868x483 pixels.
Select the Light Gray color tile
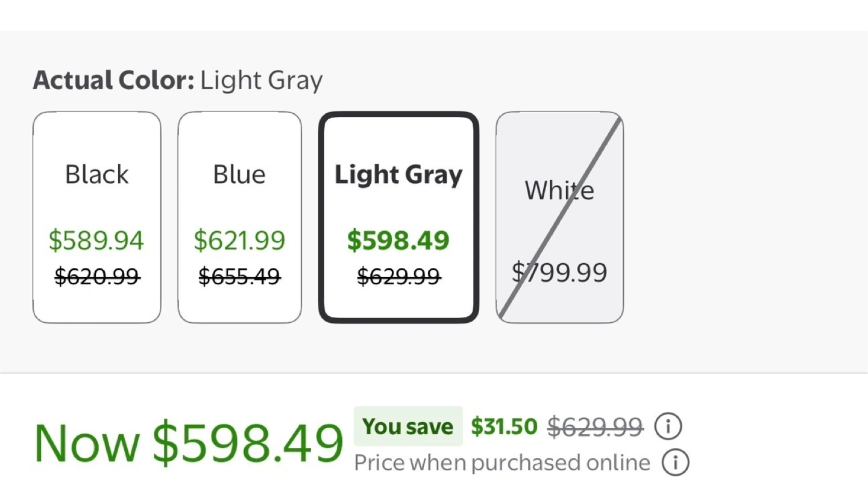click(398, 217)
